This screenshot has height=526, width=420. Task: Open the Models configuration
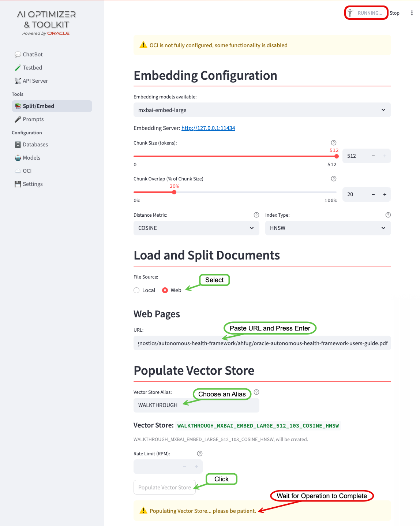pyautogui.click(x=52, y=158)
